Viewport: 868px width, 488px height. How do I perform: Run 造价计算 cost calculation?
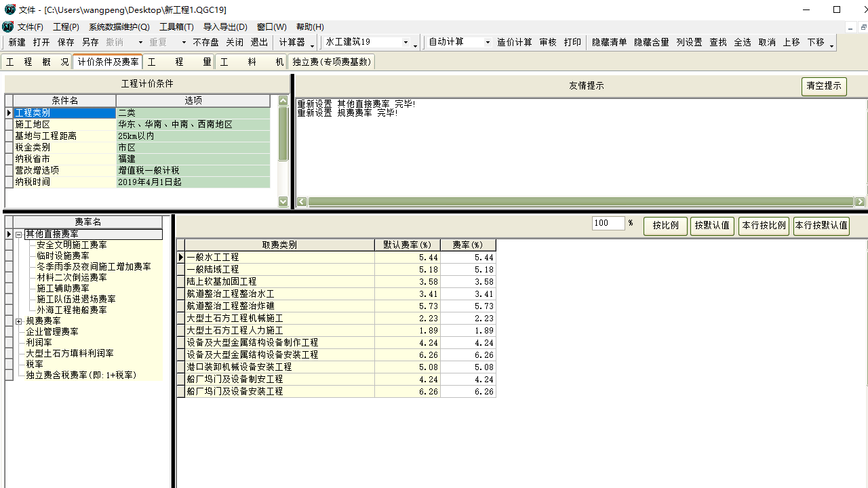(x=514, y=42)
